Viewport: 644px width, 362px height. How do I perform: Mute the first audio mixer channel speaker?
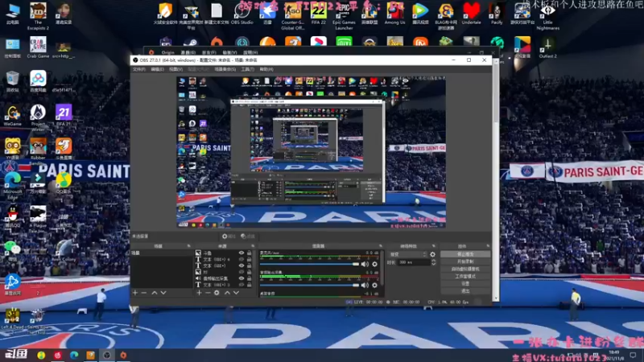(365, 265)
